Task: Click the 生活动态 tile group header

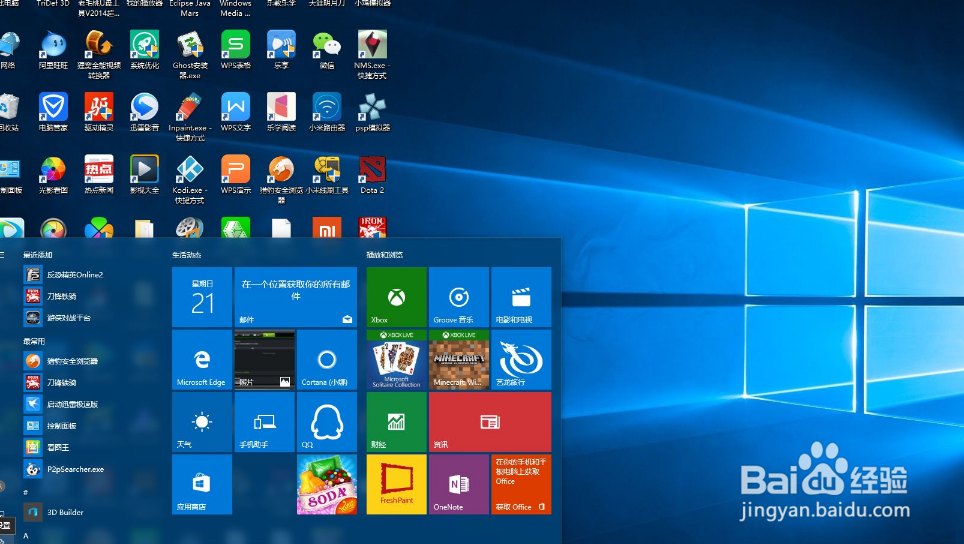Action: pyautogui.click(x=187, y=254)
